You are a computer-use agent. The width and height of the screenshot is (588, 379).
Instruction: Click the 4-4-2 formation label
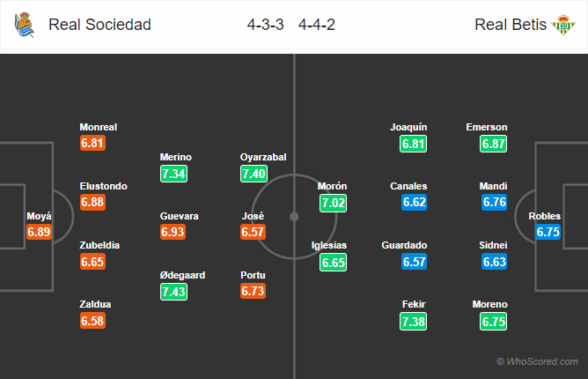(x=317, y=25)
